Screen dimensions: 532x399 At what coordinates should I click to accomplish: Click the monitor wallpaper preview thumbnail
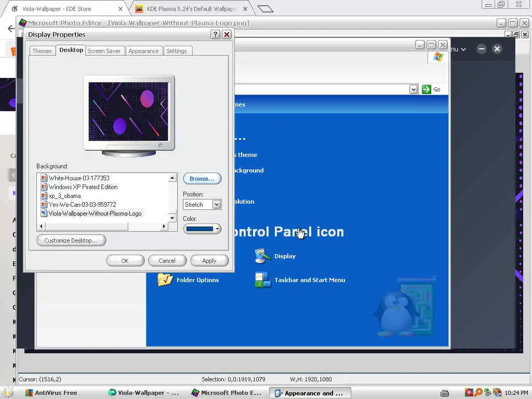point(128,111)
